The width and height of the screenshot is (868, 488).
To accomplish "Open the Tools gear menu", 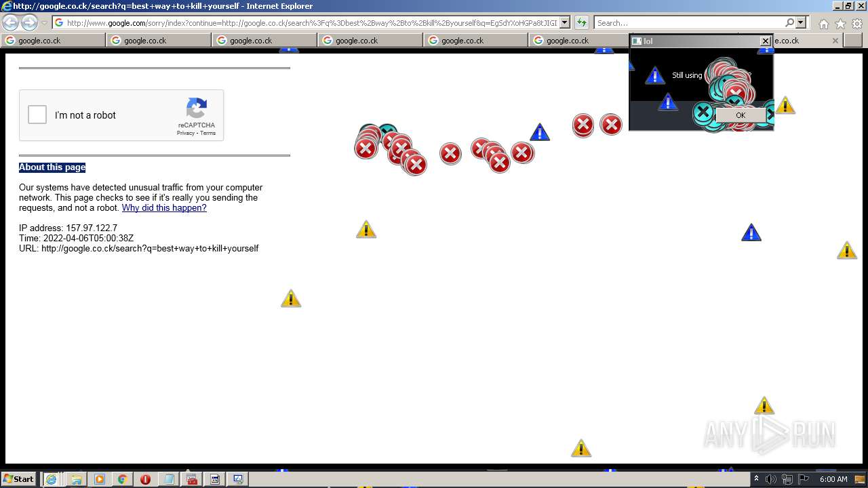I will click(x=856, y=24).
